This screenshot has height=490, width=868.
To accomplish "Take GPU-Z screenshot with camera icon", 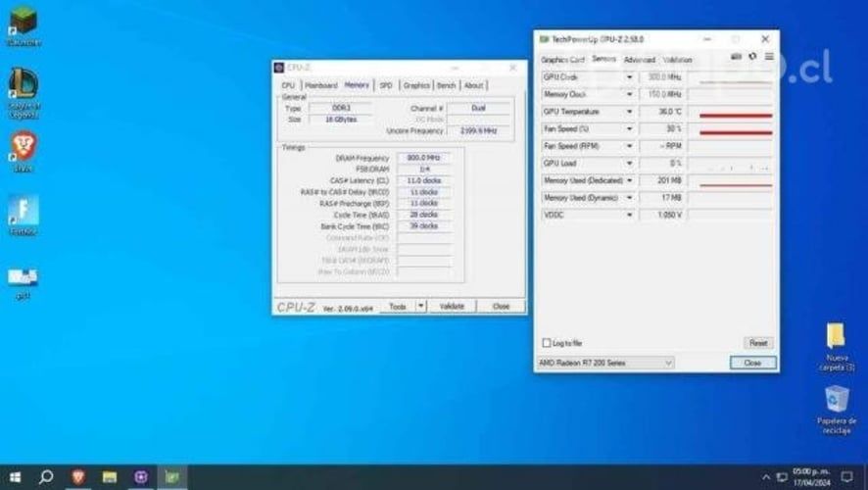I will pyautogui.click(x=736, y=57).
